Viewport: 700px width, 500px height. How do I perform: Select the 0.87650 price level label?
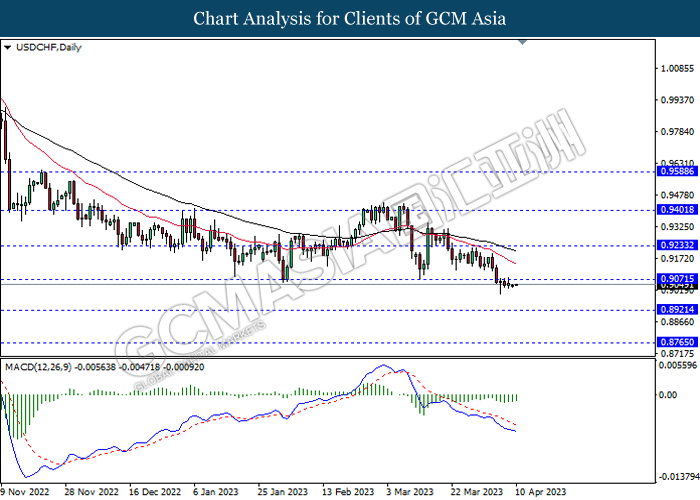coord(678,342)
